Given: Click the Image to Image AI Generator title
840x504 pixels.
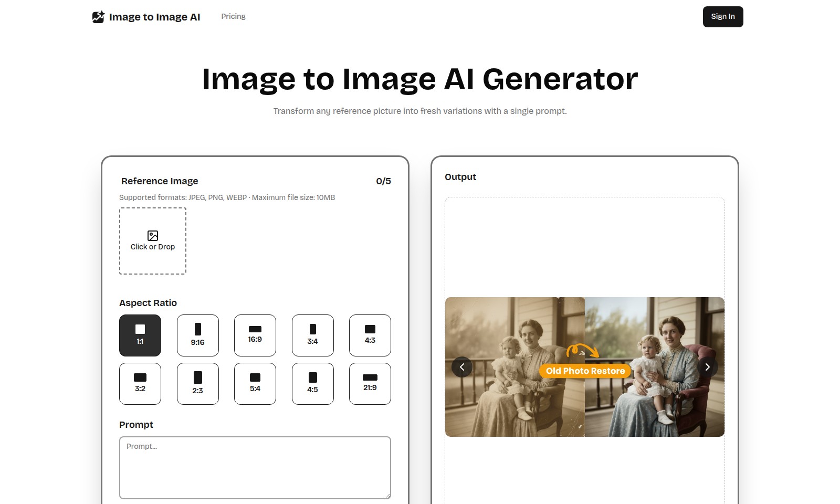Looking at the screenshot, I should (420, 79).
